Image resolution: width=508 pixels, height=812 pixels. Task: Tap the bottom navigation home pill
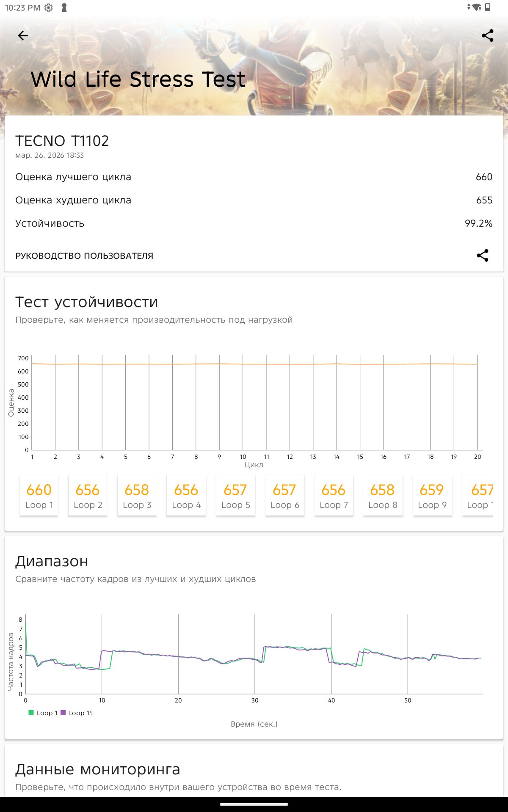(x=254, y=804)
